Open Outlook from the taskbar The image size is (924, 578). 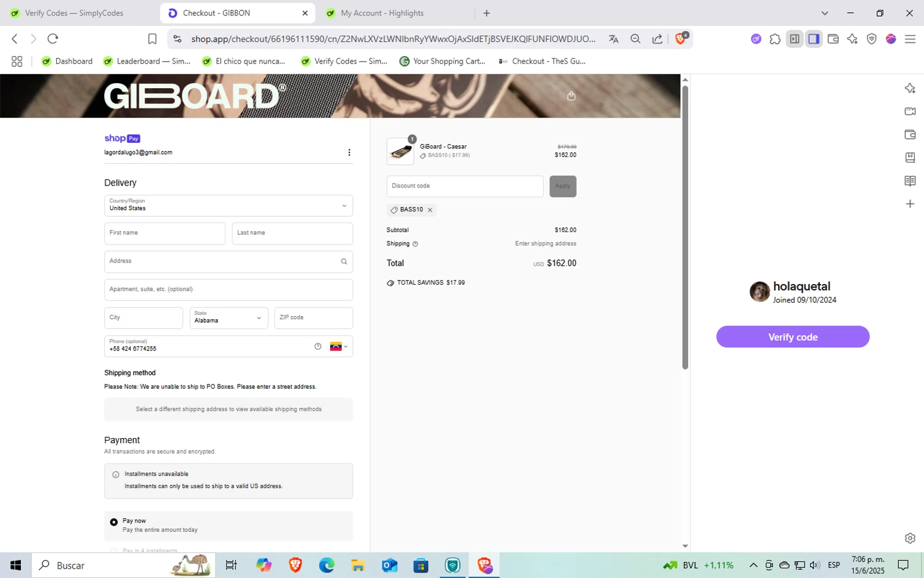389,565
